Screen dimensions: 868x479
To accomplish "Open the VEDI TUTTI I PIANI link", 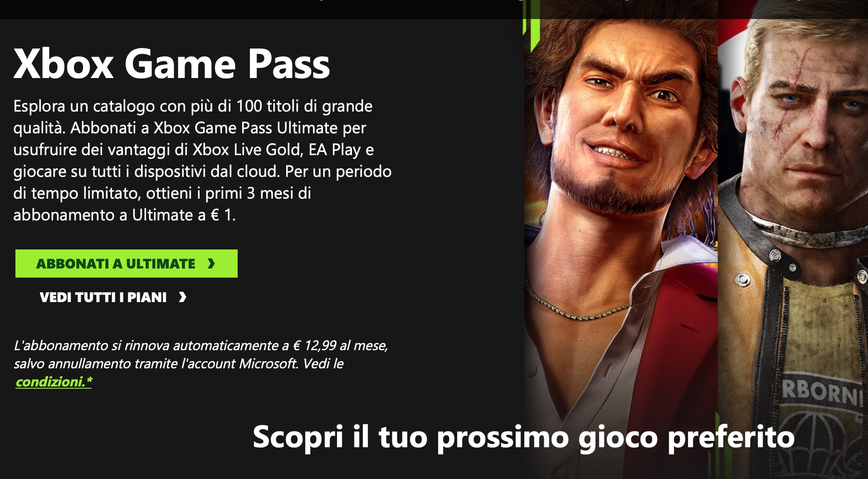I will pos(113,297).
